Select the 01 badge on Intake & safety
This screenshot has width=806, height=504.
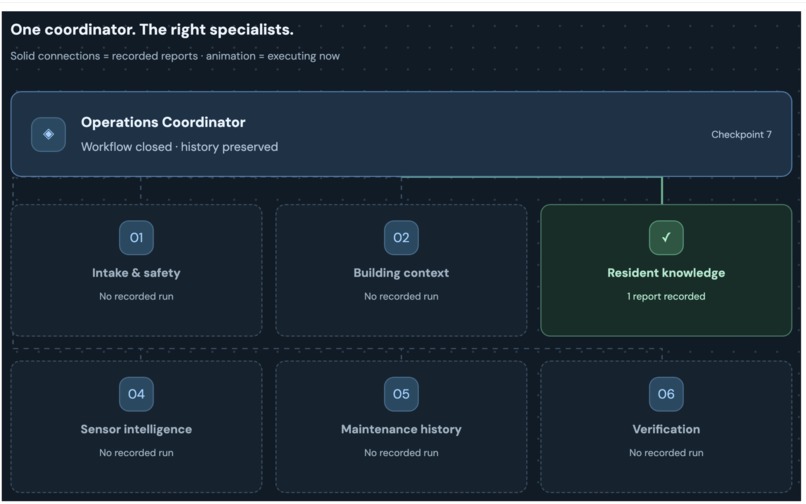[136, 238]
